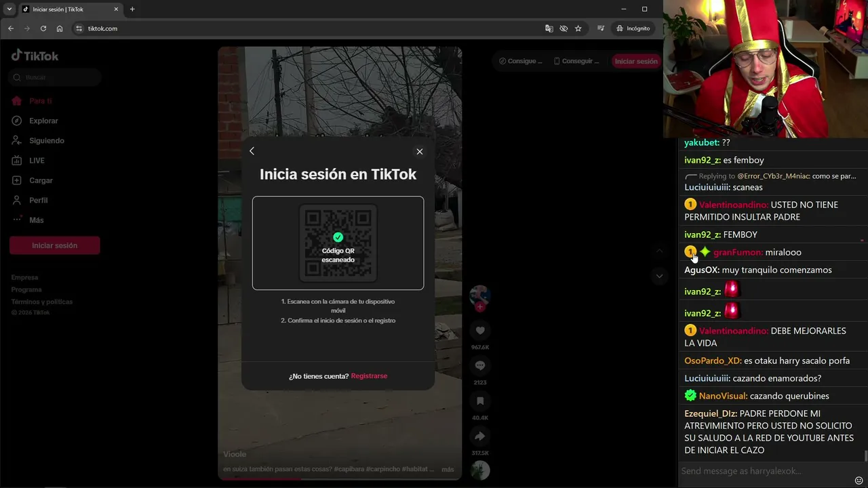
Task: Open the chat emoji picker
Action: [859, 481]
